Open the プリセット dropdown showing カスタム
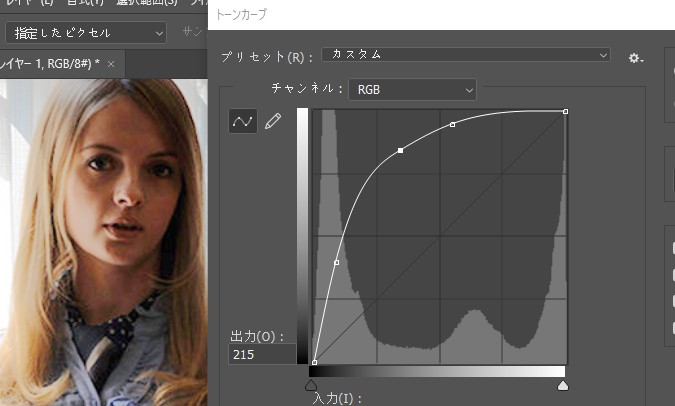The width and height of the screenshot is (675, 406). tap(468, 55)
